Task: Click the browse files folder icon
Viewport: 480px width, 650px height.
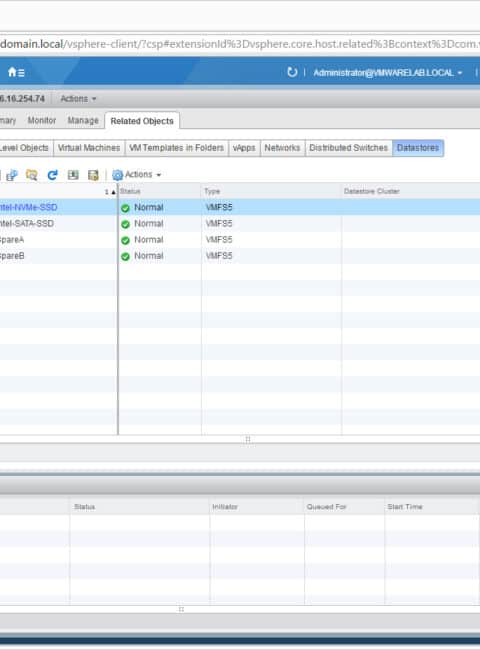Action: pyautogui.click(x=32, y=175)
